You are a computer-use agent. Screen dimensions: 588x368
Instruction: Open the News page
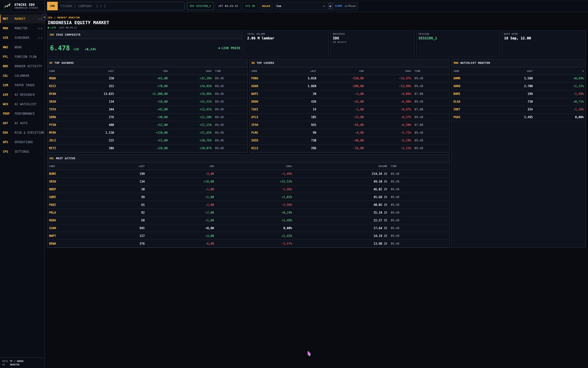coord(22,47)
